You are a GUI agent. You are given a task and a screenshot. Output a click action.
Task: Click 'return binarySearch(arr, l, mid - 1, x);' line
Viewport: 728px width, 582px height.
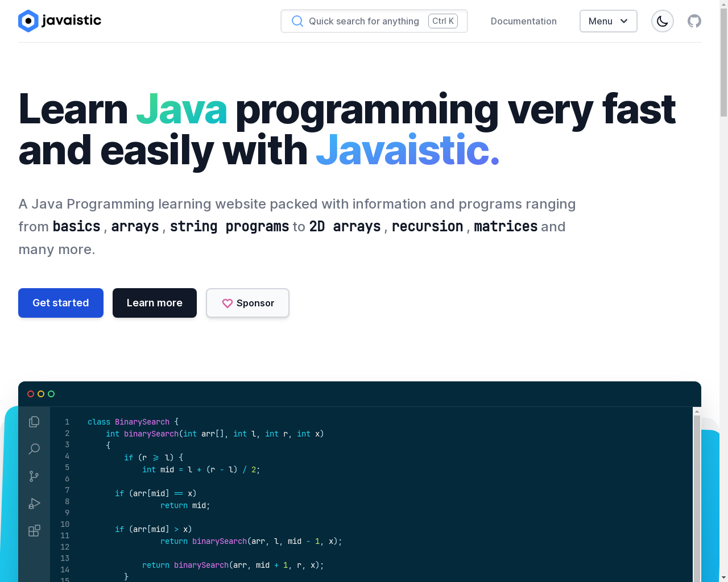click(x=251, y=541)
